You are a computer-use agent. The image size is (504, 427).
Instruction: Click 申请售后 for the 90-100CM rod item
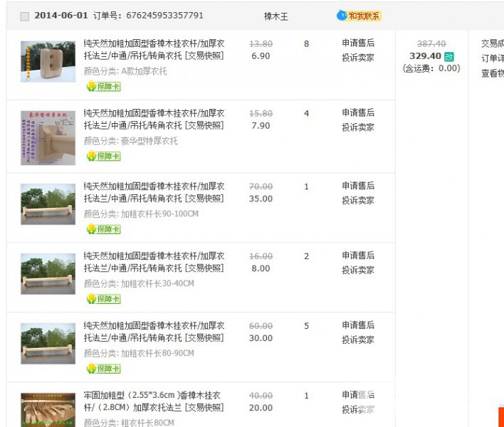point(357,186)
